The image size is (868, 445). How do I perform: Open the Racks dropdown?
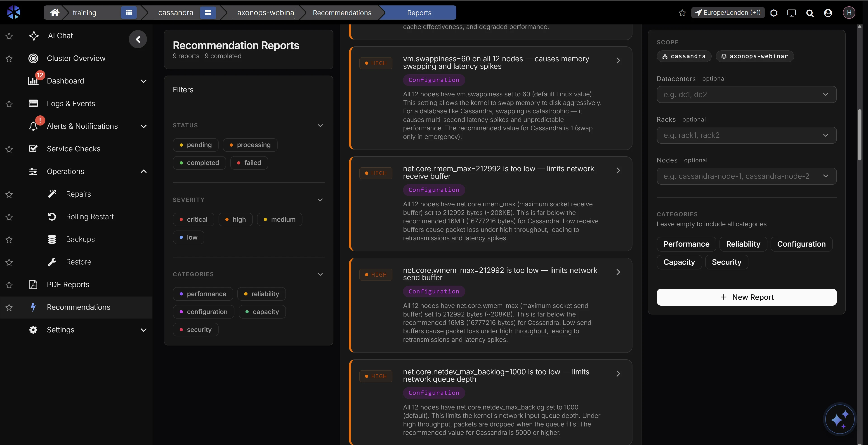click(x=746, y=135)
